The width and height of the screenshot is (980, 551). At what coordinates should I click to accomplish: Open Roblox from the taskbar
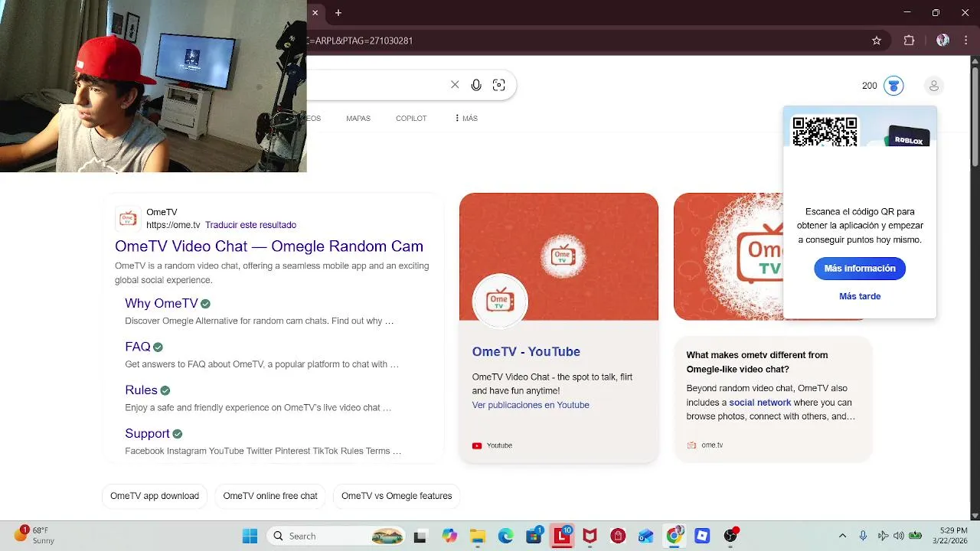702,536
